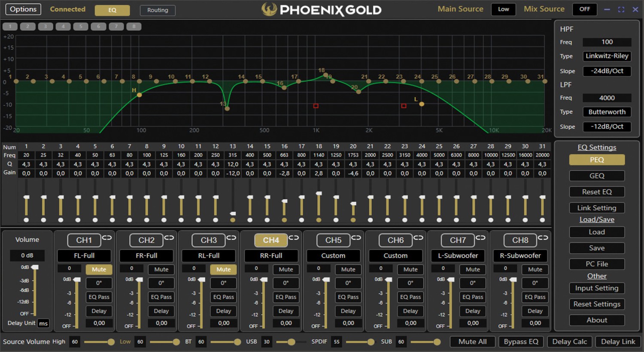Open LPF Type Butterworth dropdown

click(607, 112)
